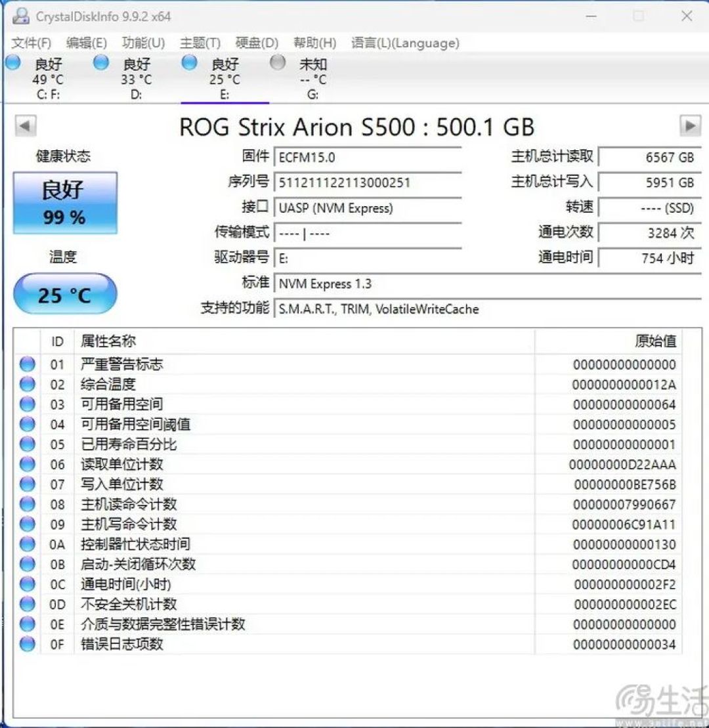The height and width of the screenshot is (728, 709).
Task: Select raw value 00000006C91A11
Action: 624,525
